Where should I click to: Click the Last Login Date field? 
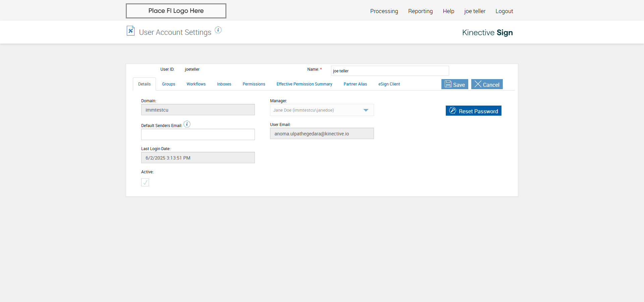198,158
